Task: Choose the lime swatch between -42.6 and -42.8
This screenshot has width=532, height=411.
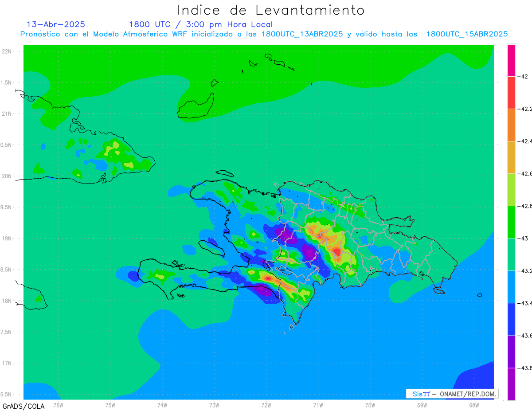Action: coord(511,190)
